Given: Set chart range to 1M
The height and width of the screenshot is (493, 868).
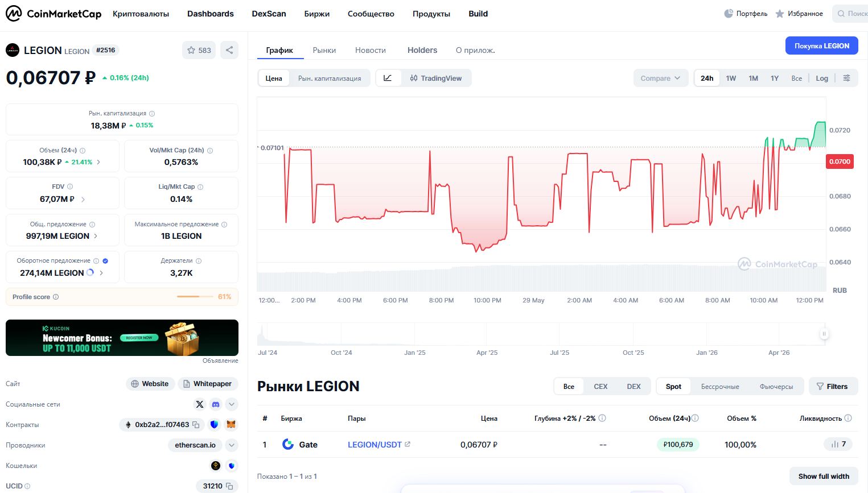Looking at the screenshot, I should pyautogui.click(x=753, y=78).
